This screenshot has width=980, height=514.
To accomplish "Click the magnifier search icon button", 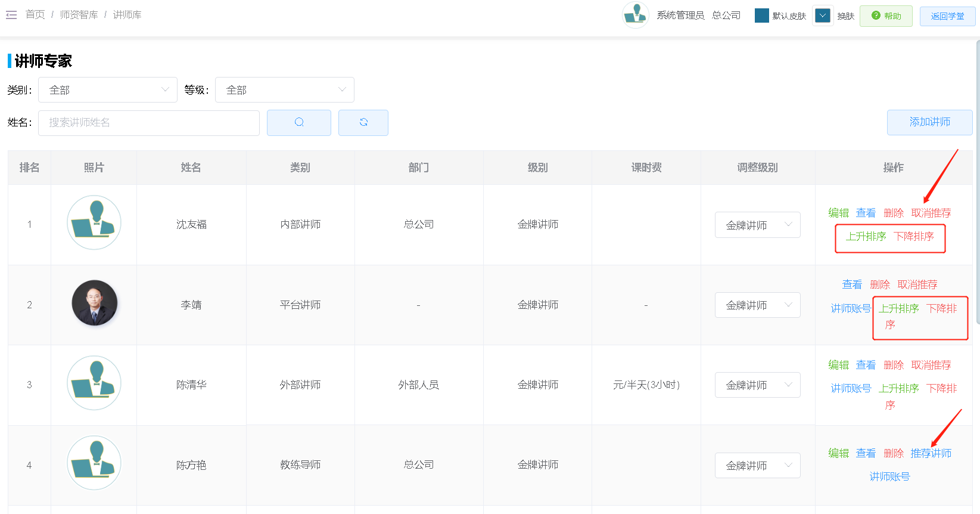I will tap(299, 122).
